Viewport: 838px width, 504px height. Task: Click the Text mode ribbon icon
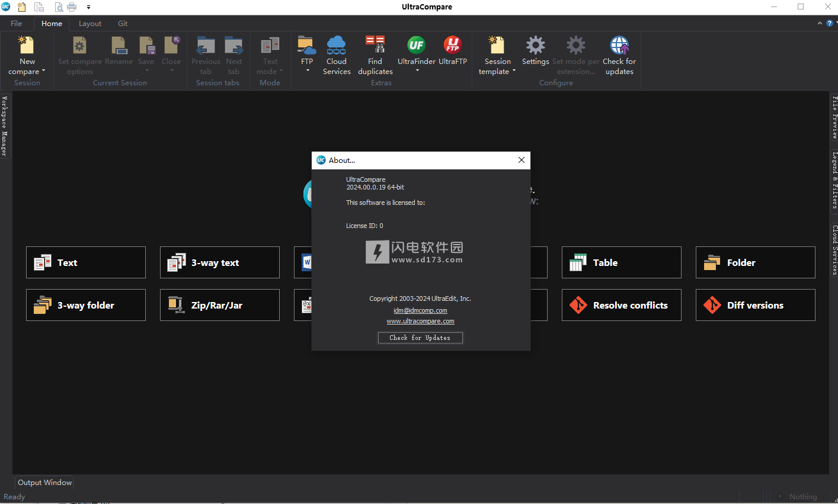click(x=270, y=45)
